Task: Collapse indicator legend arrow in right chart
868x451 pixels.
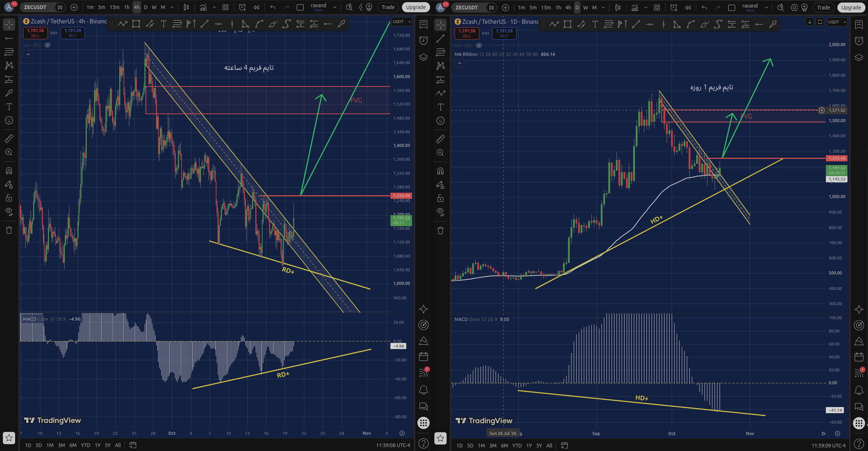Action: [x=460, y=63]
